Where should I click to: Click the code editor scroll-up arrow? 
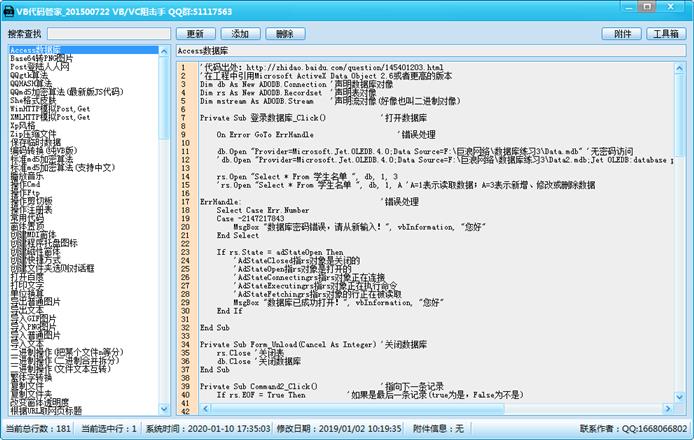point(679,68)
